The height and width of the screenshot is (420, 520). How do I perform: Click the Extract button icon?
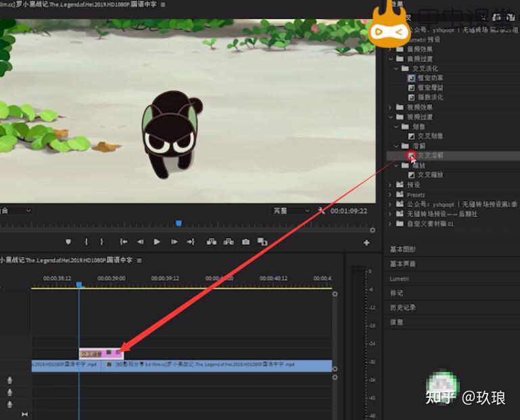pos(229,242)
